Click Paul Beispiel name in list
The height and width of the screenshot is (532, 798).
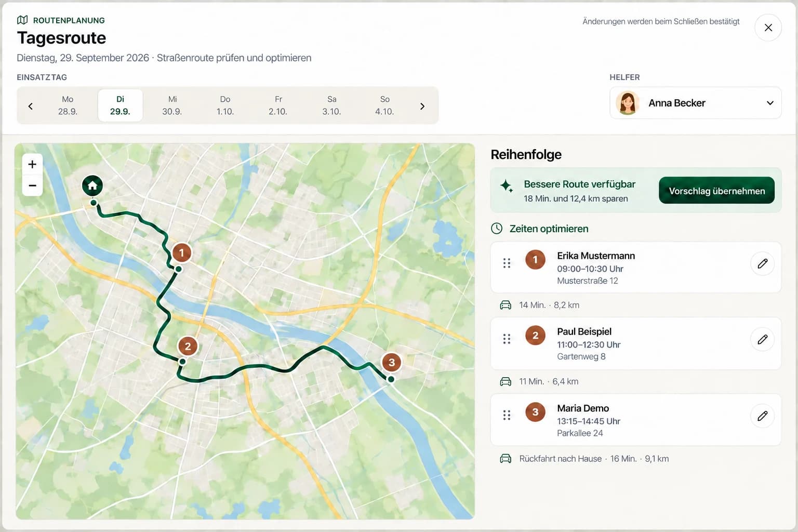pyautogui.click(x=584, y=331)
